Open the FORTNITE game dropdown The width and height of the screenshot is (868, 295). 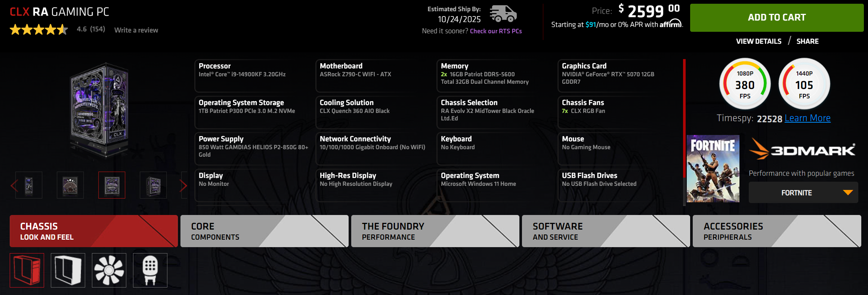pos(803,193)
